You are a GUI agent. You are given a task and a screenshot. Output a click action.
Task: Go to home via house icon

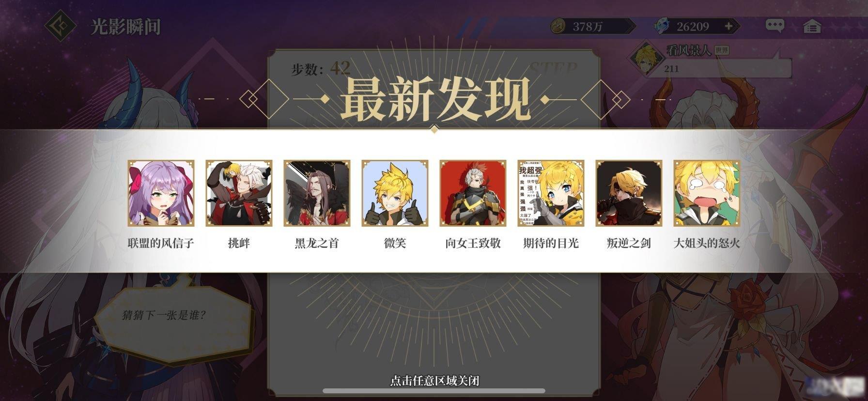coord(812,26)
